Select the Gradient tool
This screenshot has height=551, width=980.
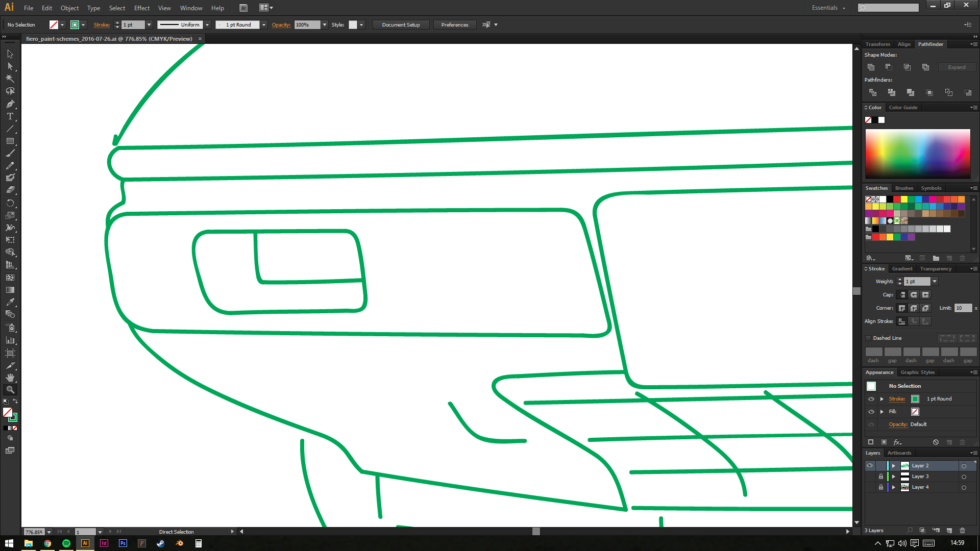10,290
